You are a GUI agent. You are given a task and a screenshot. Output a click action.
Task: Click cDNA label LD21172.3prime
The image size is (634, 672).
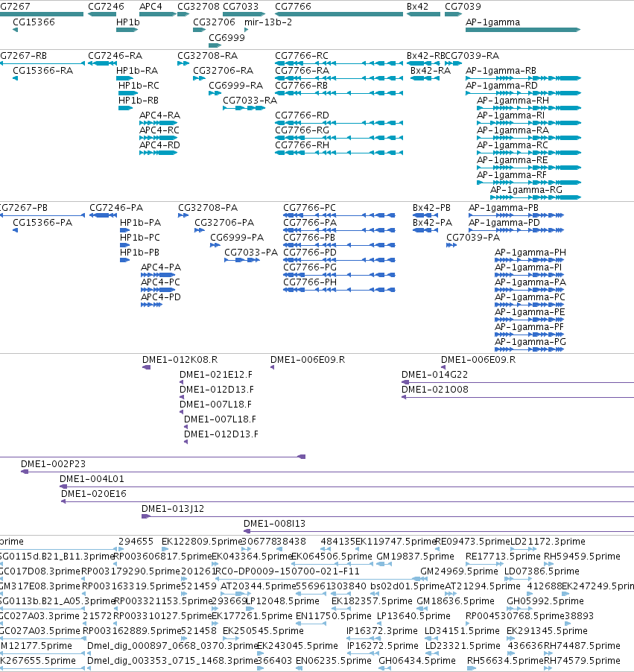tap(548, 542)
